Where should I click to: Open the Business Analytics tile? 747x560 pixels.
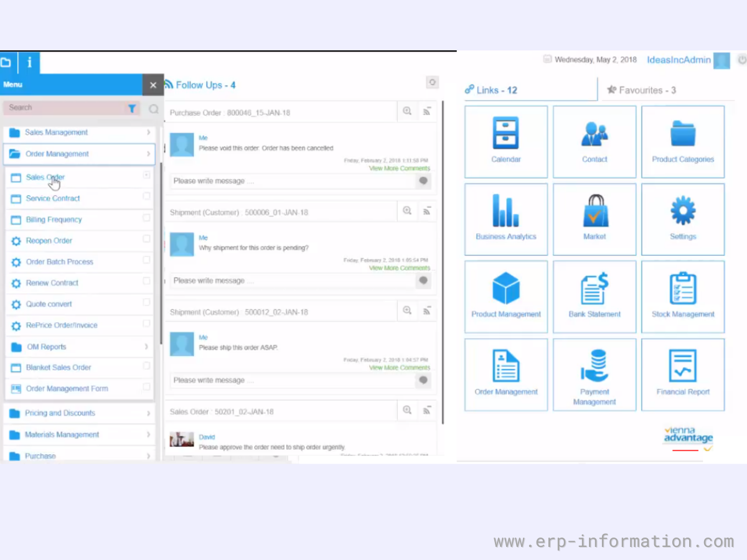pyautogui.click(x=505, y=219)
